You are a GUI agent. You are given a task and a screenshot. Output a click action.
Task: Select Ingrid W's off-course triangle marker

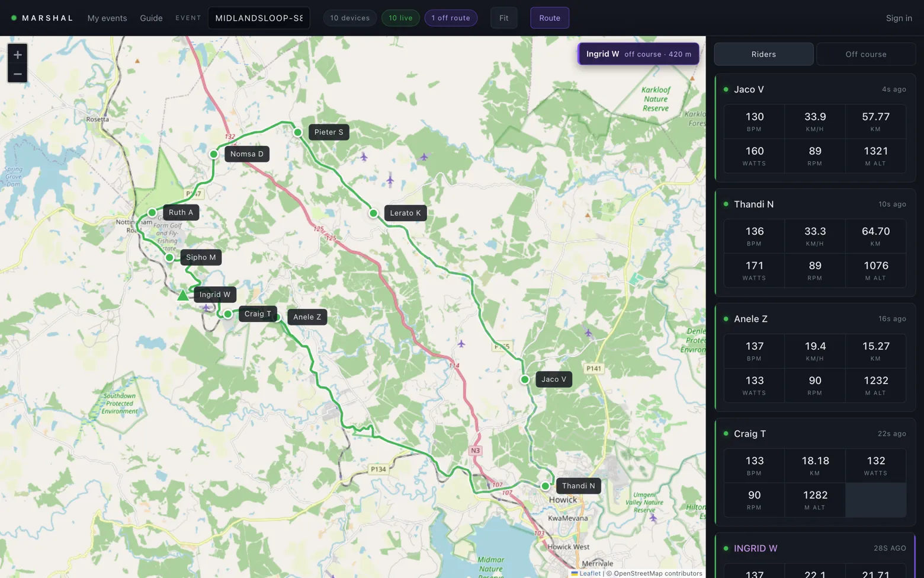pyautogui.click(x=183, y=295)
